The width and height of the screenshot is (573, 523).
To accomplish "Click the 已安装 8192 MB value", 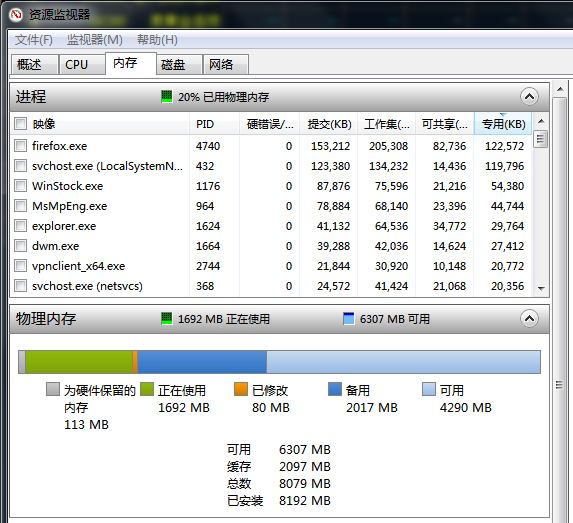I will click(x=305, y=501).
